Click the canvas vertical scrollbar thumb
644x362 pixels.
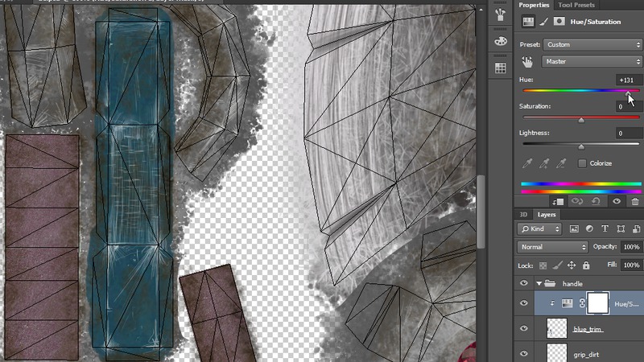click(x=481, y=212)
